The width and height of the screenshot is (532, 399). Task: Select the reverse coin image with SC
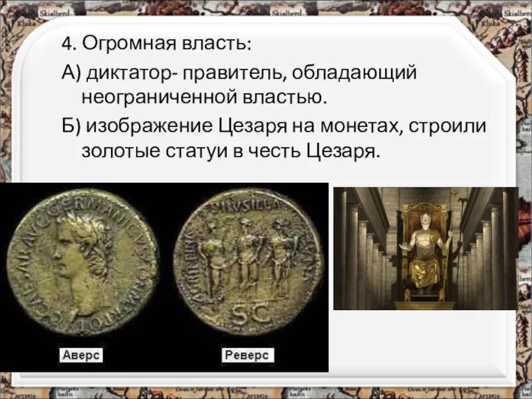(248, 262)
